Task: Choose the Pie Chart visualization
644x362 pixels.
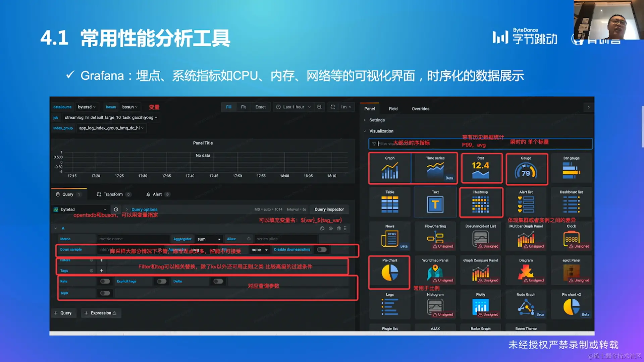Action: (x=390, y=272)
